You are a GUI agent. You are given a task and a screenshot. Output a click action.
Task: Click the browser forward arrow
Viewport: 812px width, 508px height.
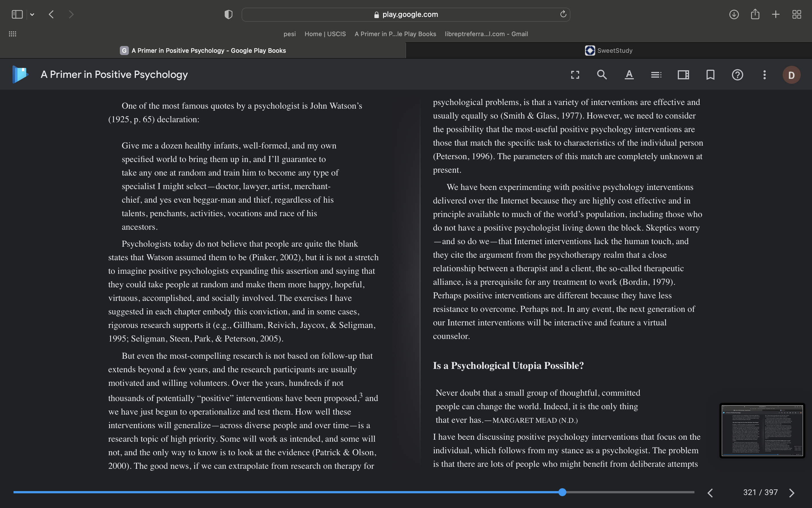(71, 14)
